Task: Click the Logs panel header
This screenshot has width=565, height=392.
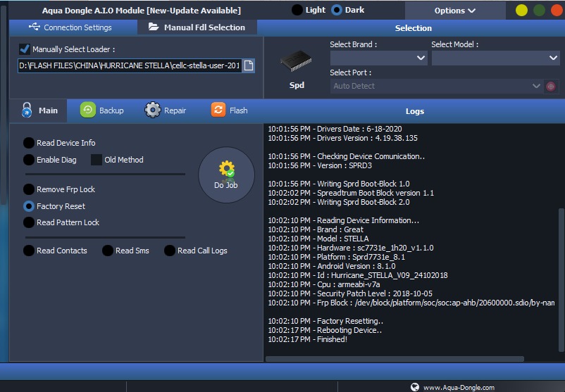Action: (414, 111)
